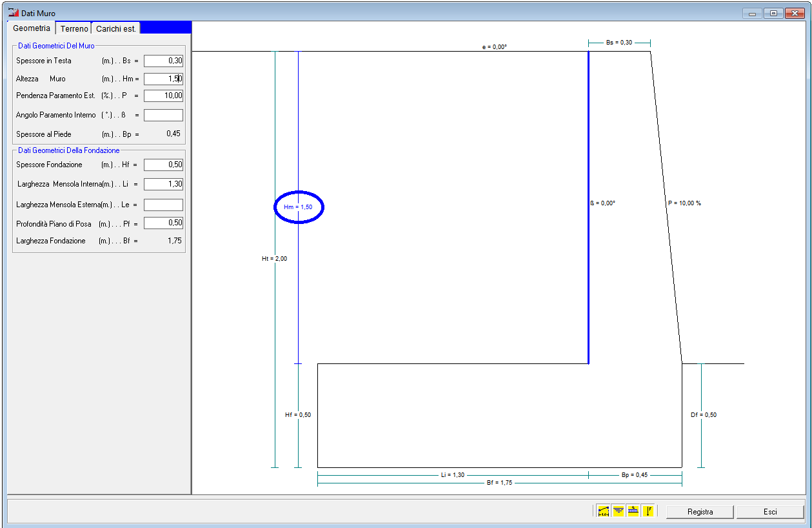
Task: Click the empty Angolo Paramento Interno field
Action: [x=164, y=115]
